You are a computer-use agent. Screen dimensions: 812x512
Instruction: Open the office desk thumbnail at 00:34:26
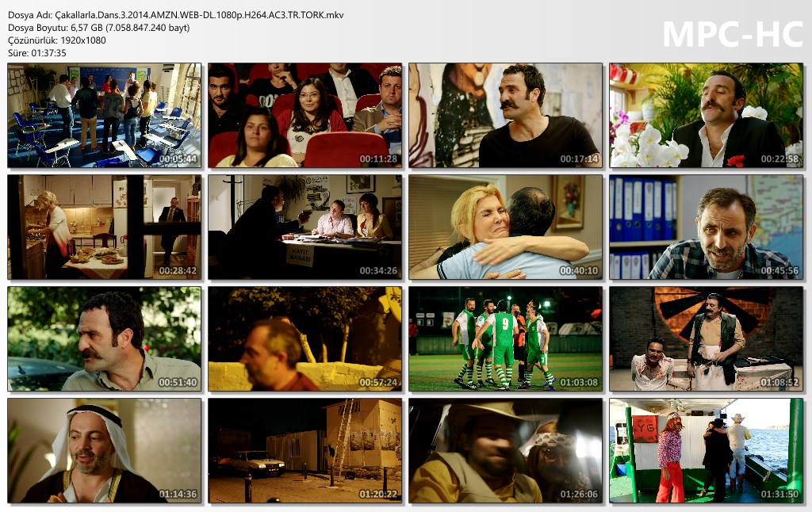[304, 227]
